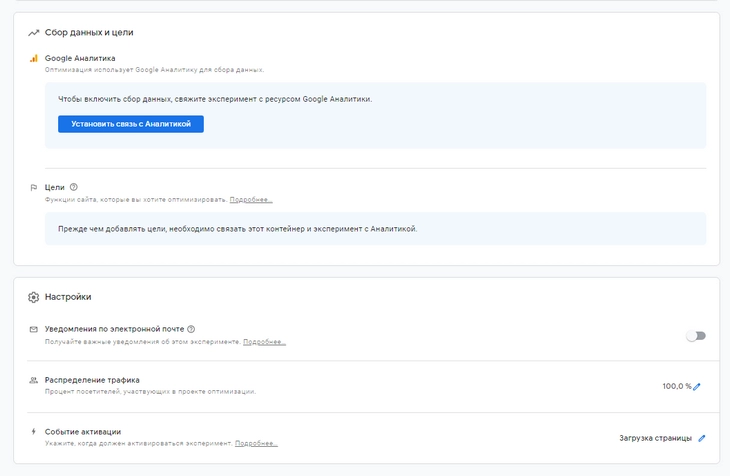Click the Сбор данных и цели heading
Screen dimensions: 730x476
click(89, 32)
